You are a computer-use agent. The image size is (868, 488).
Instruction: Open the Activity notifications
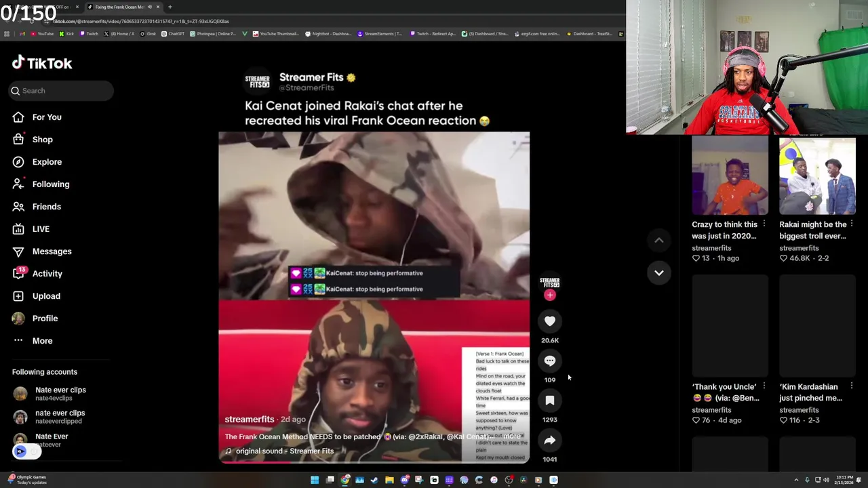point(47,274)
